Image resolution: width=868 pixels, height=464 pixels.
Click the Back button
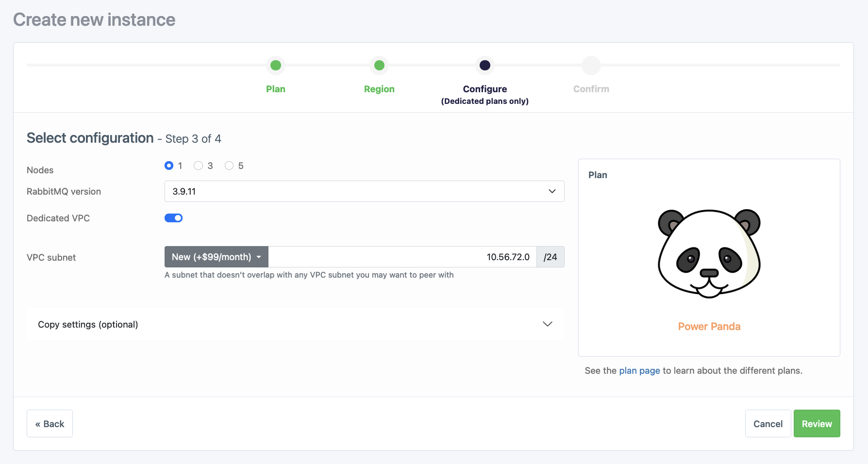50,424
